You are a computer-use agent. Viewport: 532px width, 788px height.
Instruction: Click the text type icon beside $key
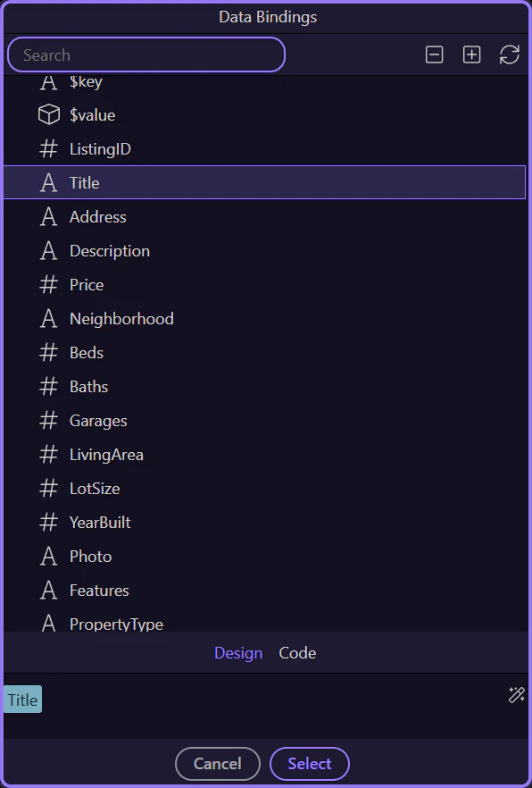pos(47,81)
